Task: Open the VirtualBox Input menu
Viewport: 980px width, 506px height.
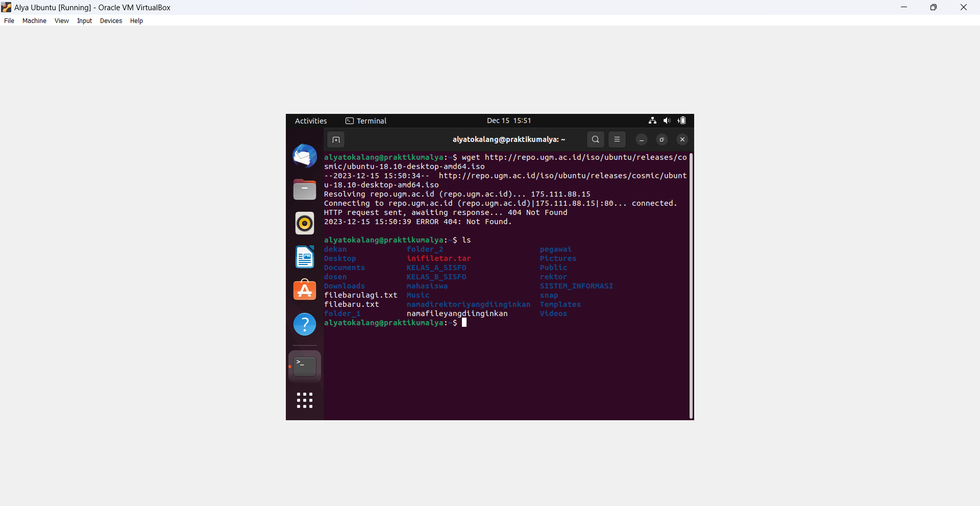Action: [84, 21]
